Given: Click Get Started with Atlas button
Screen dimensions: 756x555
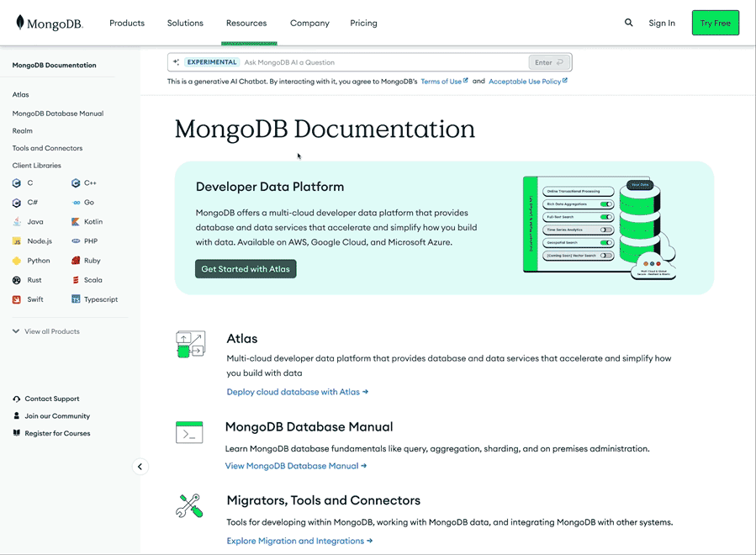Looking at the screenshot, I should pyautogui.click(x=246, y=269).
